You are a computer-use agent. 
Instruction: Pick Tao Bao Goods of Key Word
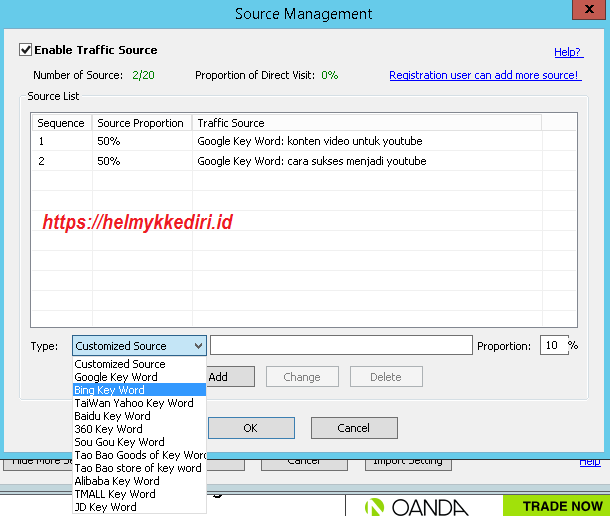(x=139, y=455)
